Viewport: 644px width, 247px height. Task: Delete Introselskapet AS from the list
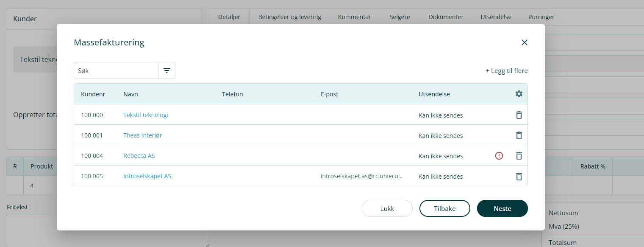pyautogui.click(x=519, y=176)
